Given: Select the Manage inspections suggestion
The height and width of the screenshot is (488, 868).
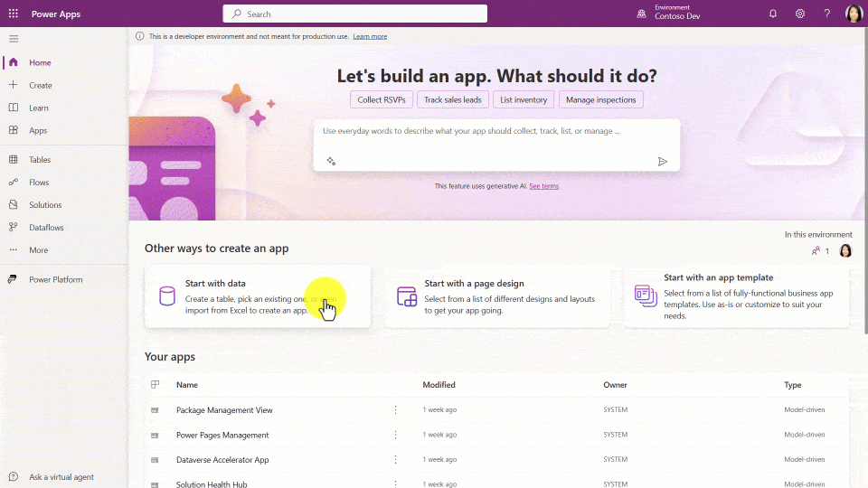Looking at the screenshot, I should pos(600,99).
